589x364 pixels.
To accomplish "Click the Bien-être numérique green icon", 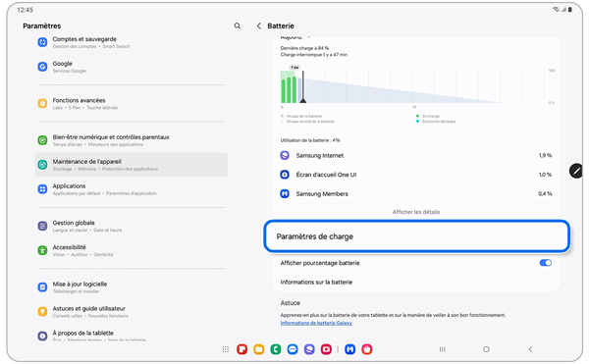I will tap(42, 140).
